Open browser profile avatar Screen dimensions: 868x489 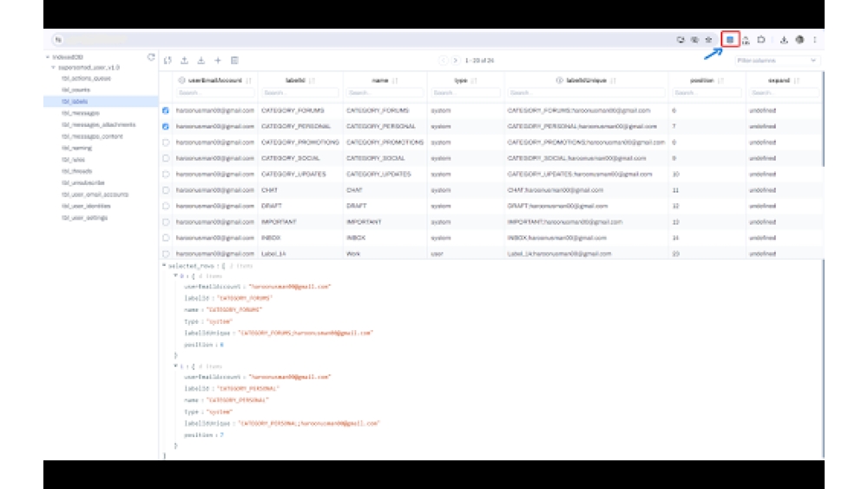pos(800,40)
